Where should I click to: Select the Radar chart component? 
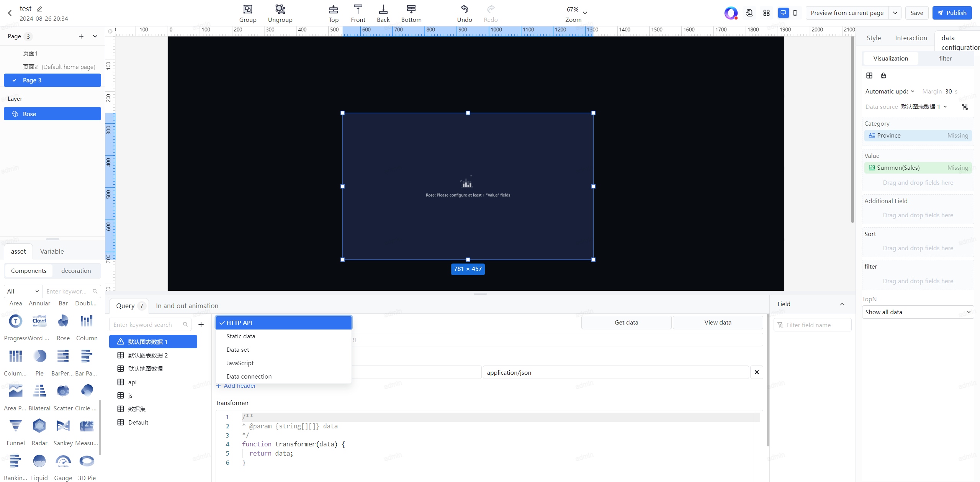39,426
